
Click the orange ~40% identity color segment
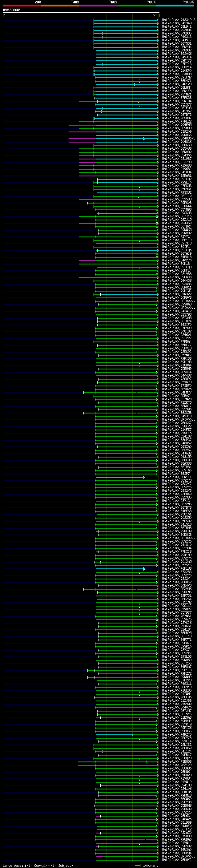(60, 6)
